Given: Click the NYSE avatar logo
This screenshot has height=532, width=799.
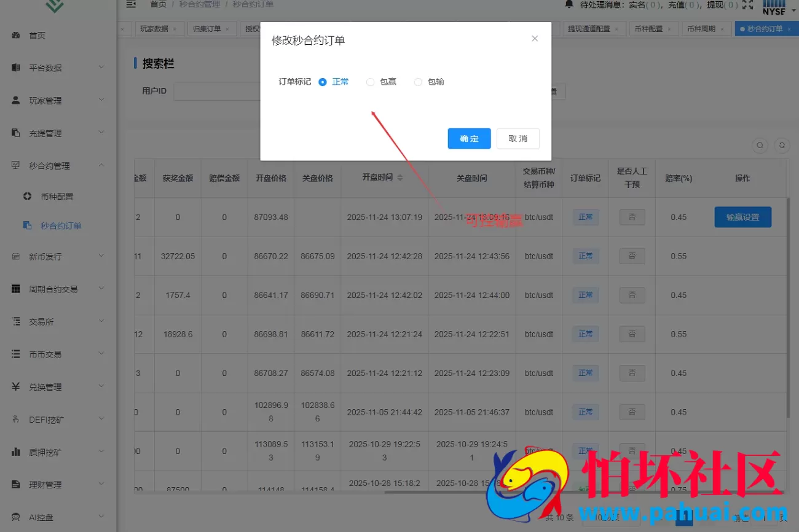Looking at the screenshot, I should 774,7.
